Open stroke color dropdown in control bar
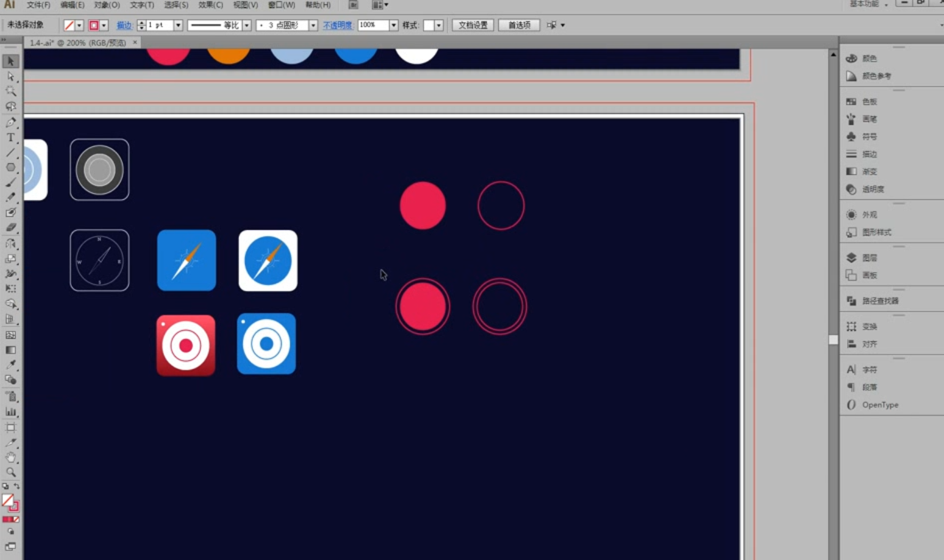Viewport: 944px width, 560px height. click(x=104, y=26)
